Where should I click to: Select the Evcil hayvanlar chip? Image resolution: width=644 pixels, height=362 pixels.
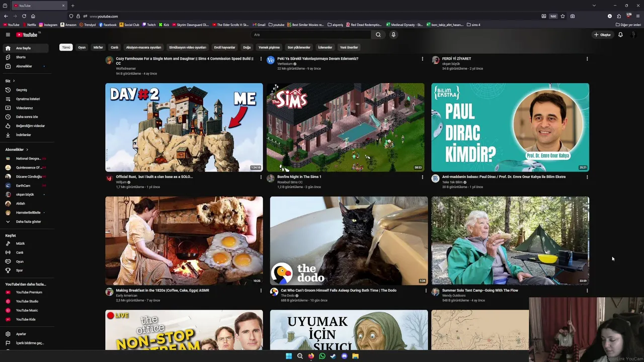(x=224, y=47)
